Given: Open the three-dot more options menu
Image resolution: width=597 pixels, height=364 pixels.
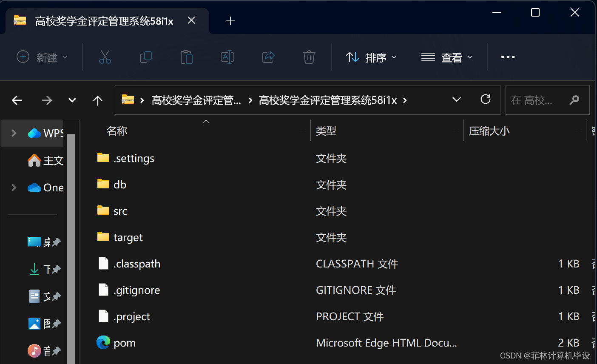Looking at the screenshot, I should tap(508, 57).
